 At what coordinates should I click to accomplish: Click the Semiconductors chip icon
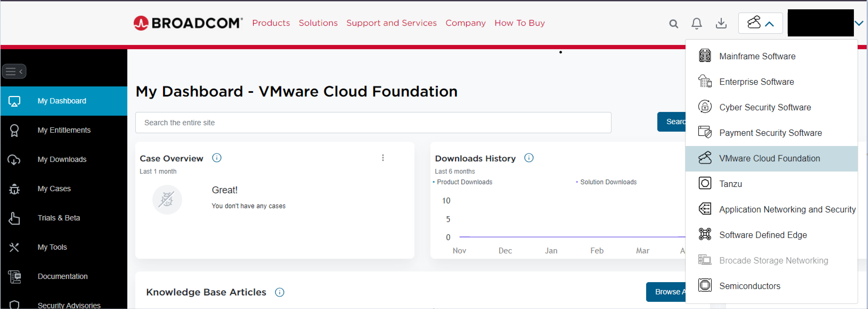tap(704, 285)
